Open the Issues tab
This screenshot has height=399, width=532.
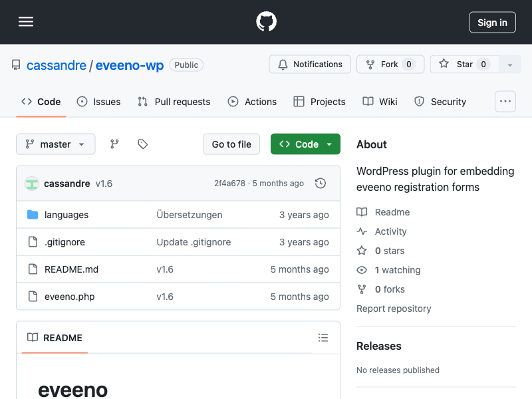(98, 102)
